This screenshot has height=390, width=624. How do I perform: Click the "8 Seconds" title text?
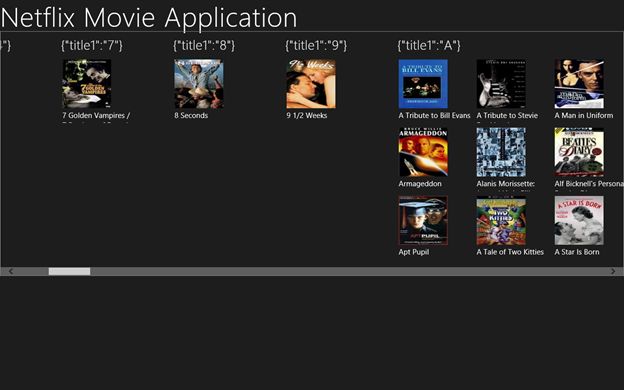click(191, 115)
